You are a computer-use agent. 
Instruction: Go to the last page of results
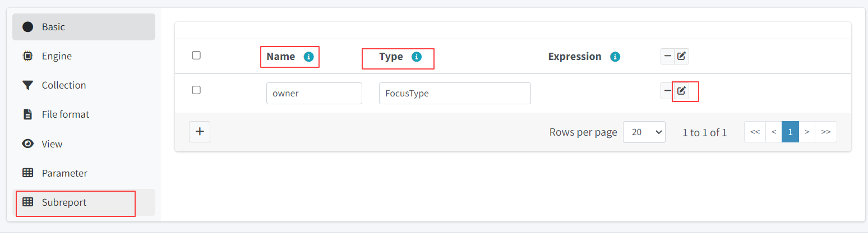(825, 132)
